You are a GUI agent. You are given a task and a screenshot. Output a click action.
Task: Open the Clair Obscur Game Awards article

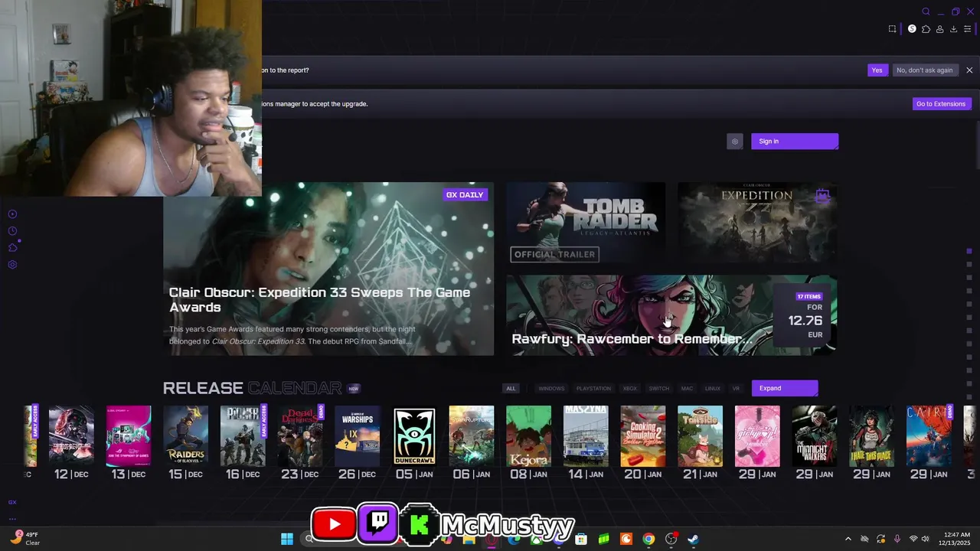point(328,269)
